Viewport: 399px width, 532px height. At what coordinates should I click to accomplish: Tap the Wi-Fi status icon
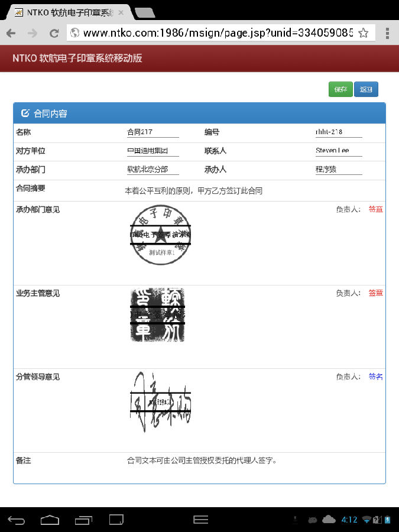tap(366, 520)
